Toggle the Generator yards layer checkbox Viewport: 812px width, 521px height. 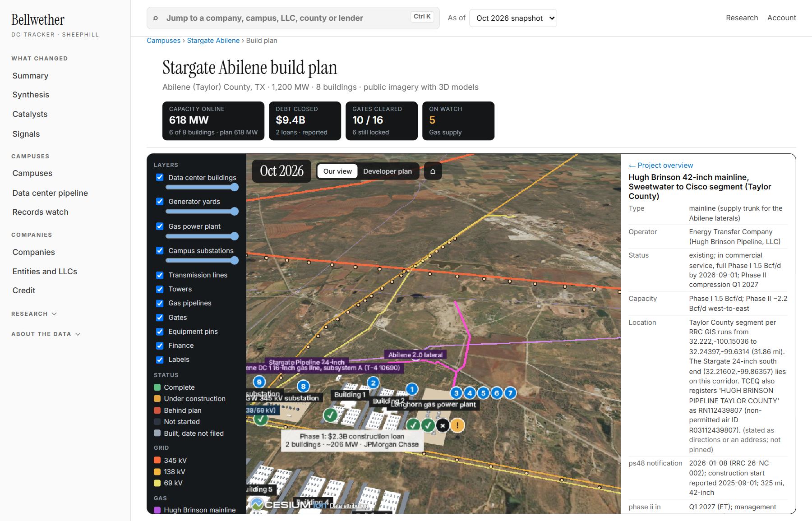point(160,201)
